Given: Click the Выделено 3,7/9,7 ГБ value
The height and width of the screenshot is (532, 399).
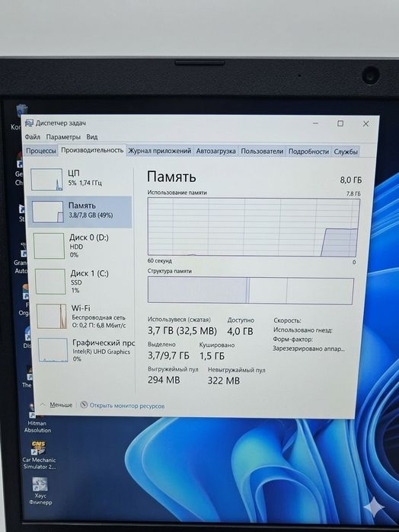Looking at the screenshot, I should (168, 355).
